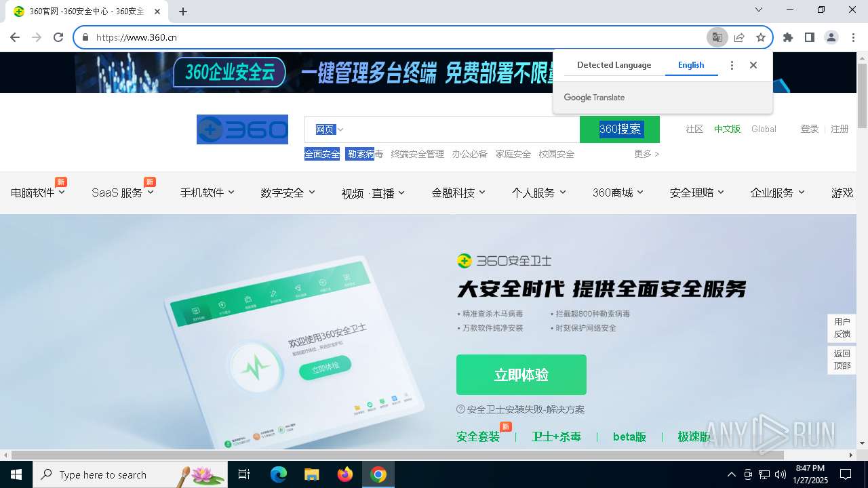Viewport: 868px width, 488px height.
Task: Expand the 金融科技 menu
Action: 458,192
